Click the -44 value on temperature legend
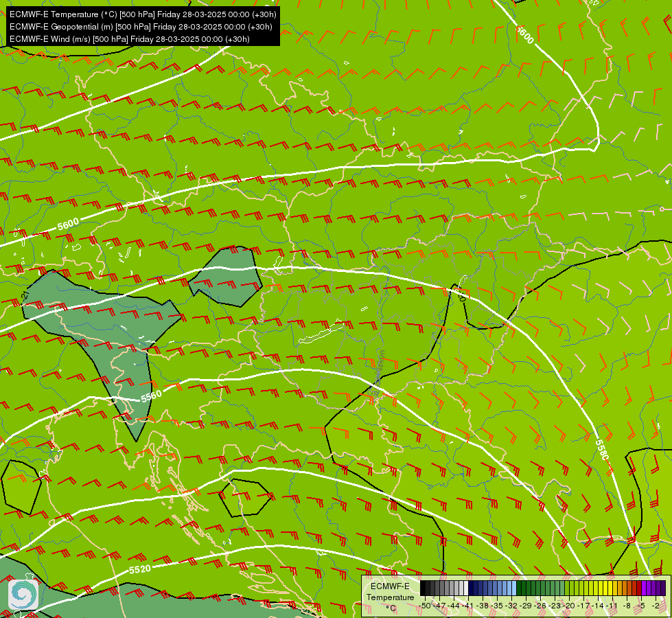This screenshot has height=618, width=672. [454, 606]
